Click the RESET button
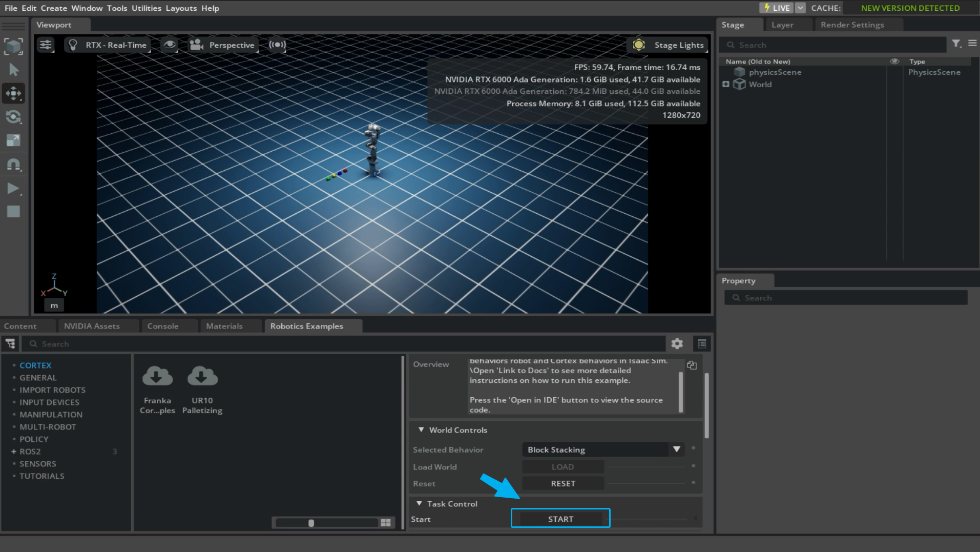This screenshot has height=552, width=980. tap(563, 483)
